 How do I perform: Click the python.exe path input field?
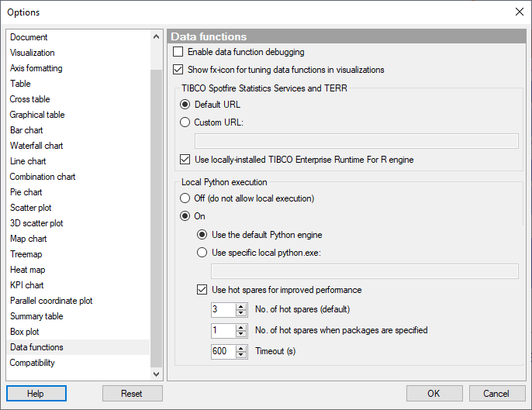[364, 271]
